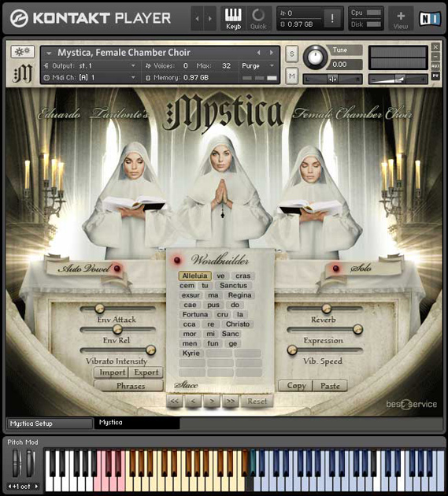Click the Reverb slider knob
The image size is (448, 496).
[x=326, y=309]
